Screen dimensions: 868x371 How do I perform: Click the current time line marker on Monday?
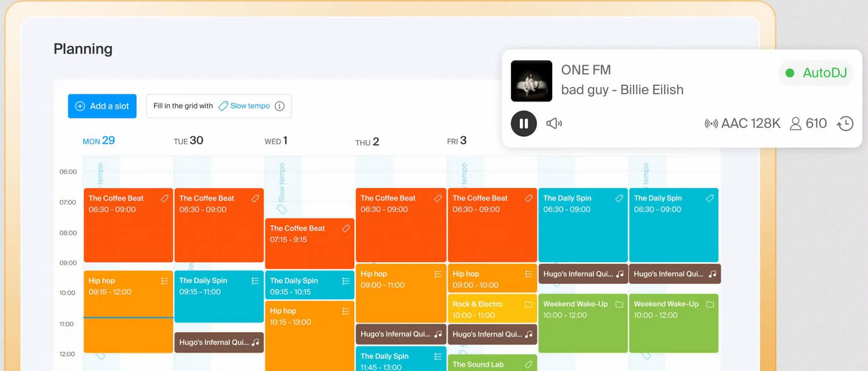pos(128,317)
